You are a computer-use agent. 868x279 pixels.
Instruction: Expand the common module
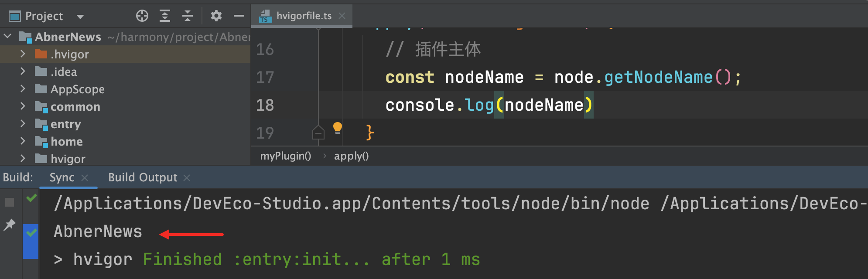pos(23,106)
